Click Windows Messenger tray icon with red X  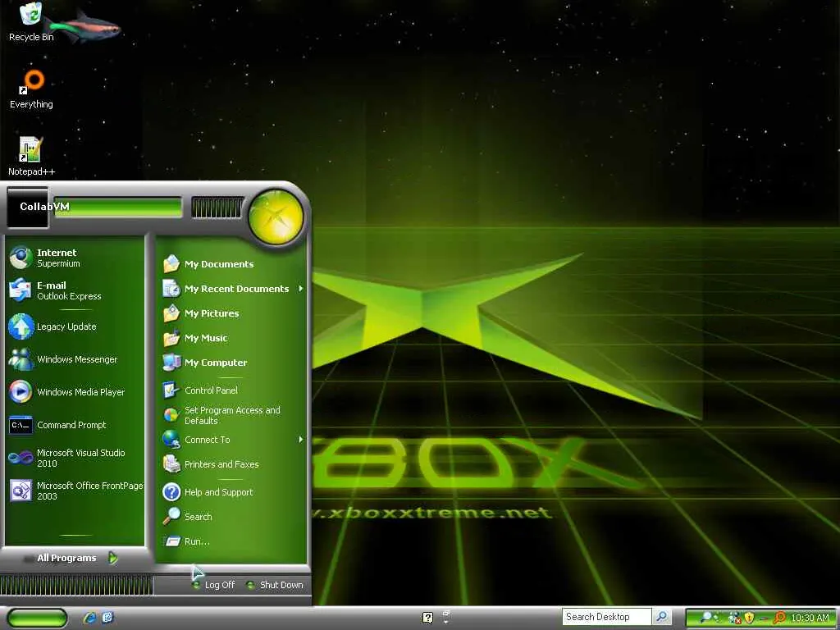[734, 619]
